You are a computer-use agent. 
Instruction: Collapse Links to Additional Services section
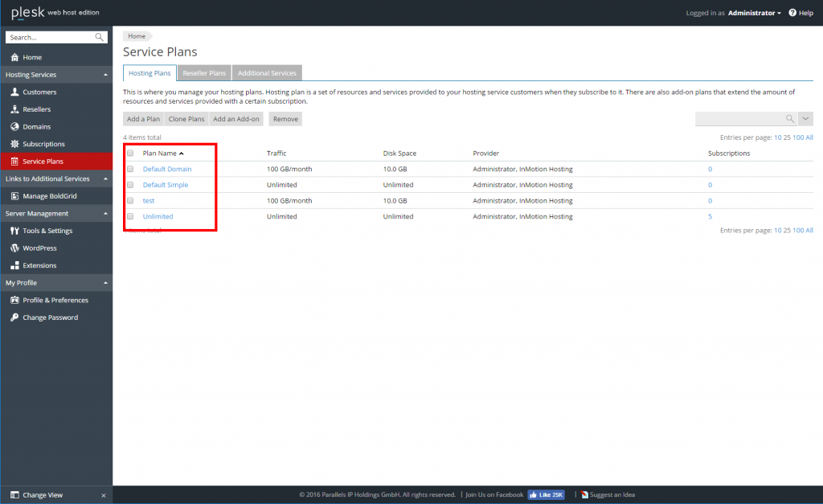(105, 178)
